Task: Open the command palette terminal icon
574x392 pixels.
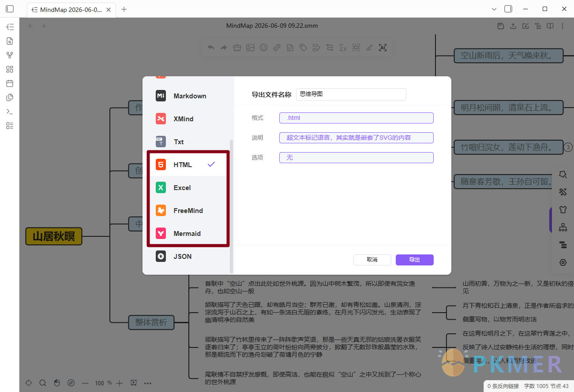Action: click(10, 112)
